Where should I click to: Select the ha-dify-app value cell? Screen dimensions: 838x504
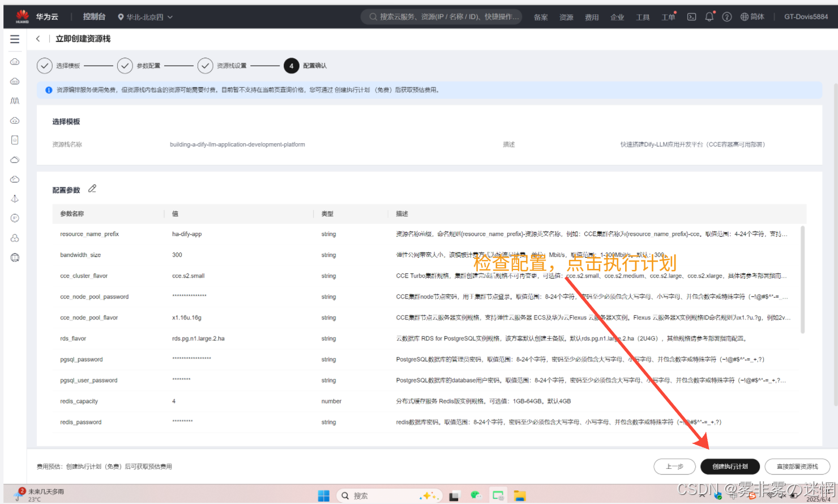[x=187, y=234]
